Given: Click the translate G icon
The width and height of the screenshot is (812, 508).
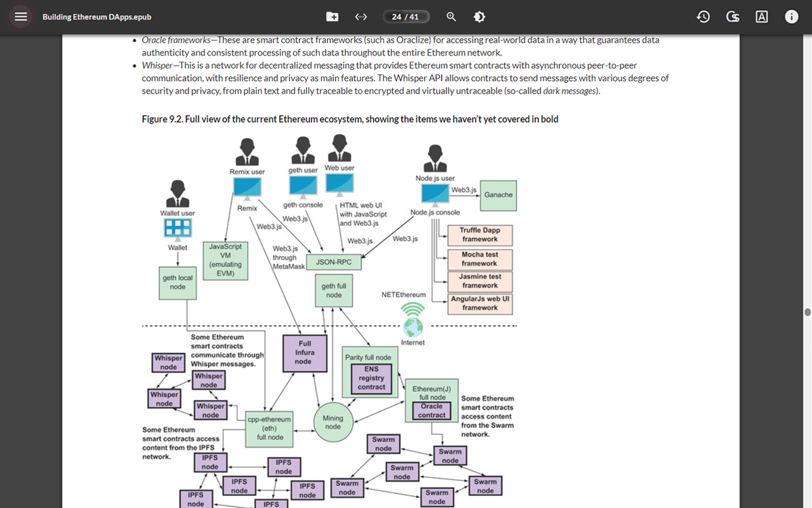Looking at the screenshot, I should 733,17.
